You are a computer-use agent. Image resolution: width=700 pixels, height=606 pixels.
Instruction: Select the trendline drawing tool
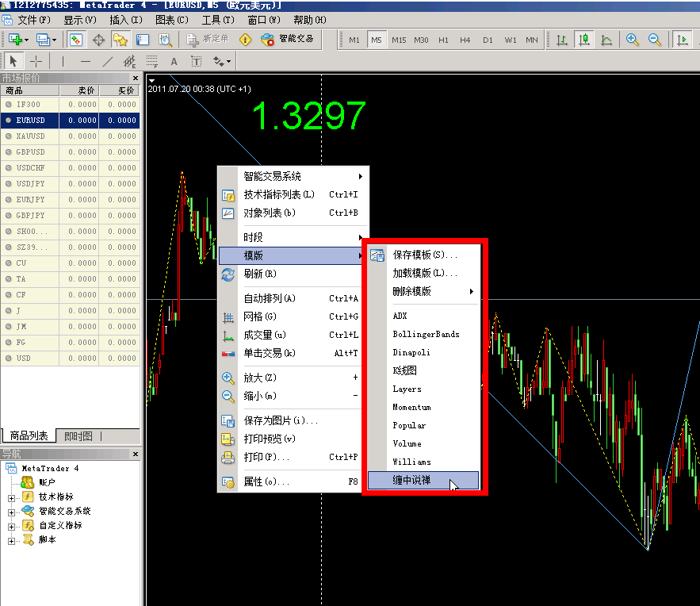(108, 61)
